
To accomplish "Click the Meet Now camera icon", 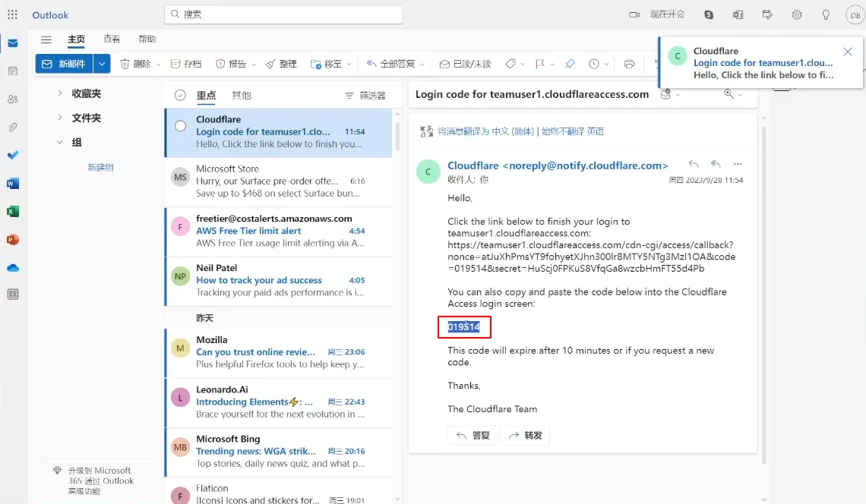I will coord(634,15).
